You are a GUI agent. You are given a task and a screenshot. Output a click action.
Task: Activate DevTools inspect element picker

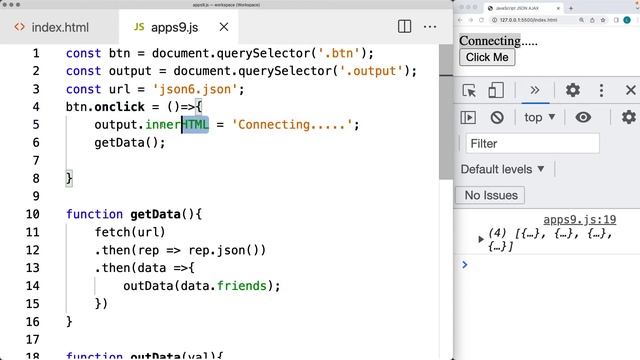click(x=469, y=90)
